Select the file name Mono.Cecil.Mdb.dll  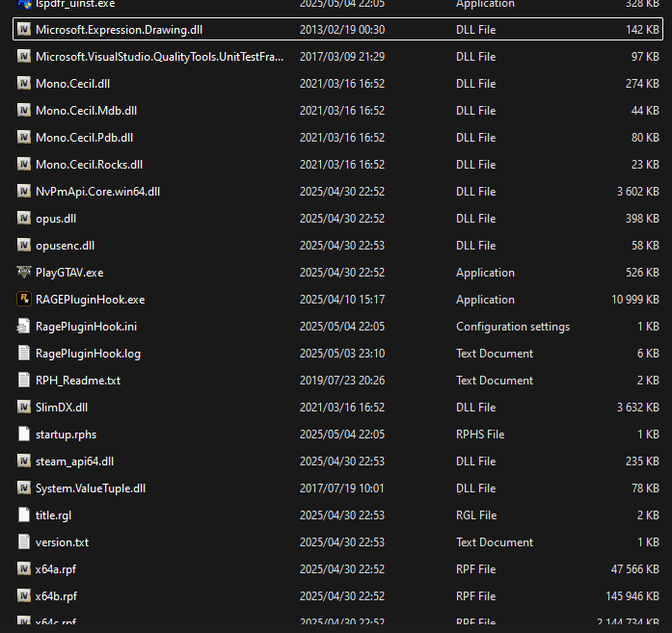86,111
